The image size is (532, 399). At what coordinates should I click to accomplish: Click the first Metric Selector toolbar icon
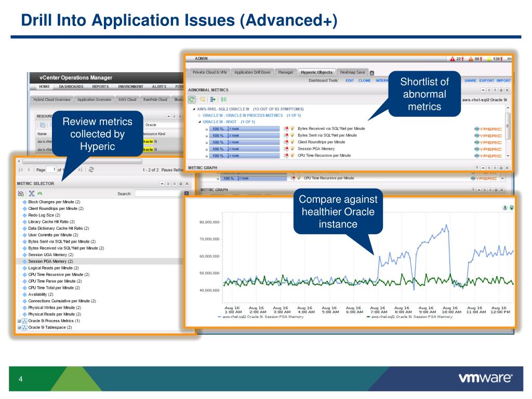pos(21,194)
